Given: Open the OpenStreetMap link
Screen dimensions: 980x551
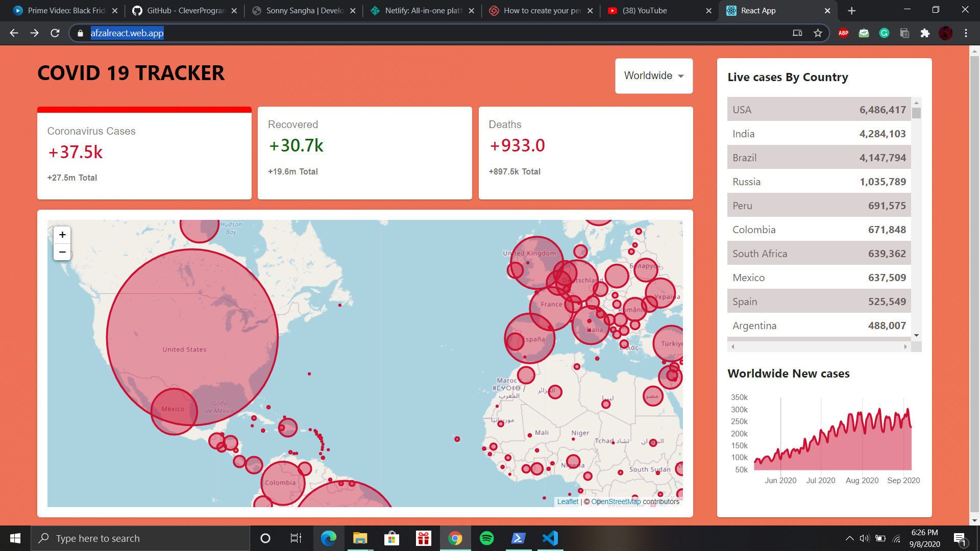Looking at the screenshot, I should pyautogui.click(x=616, y=502).
